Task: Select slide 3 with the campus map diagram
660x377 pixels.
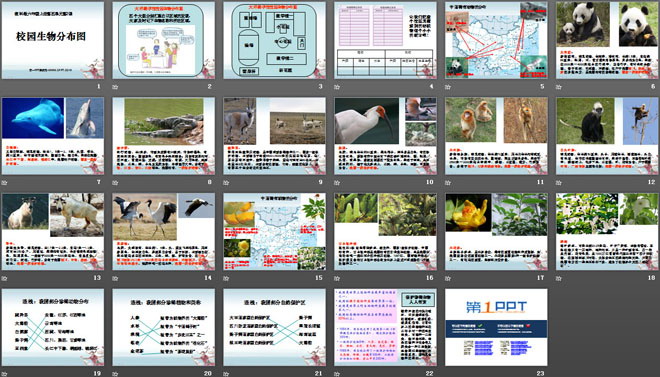Action: click(274, 40)
